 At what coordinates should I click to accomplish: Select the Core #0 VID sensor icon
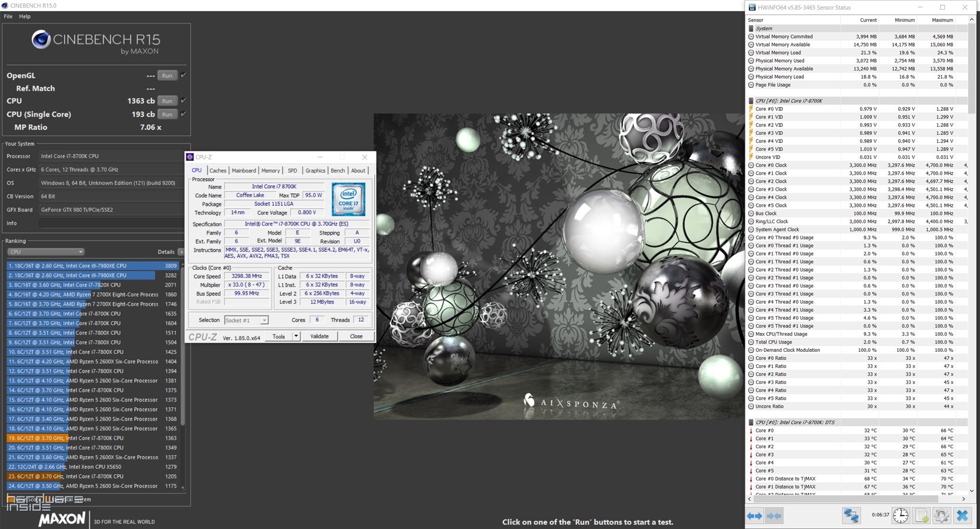(x=751, y=109)
